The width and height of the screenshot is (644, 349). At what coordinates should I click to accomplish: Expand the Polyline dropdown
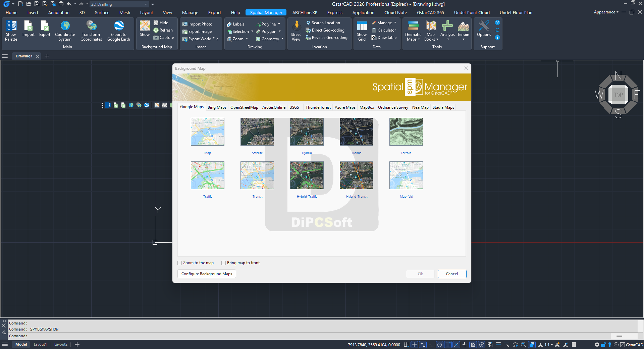[279, 24]
